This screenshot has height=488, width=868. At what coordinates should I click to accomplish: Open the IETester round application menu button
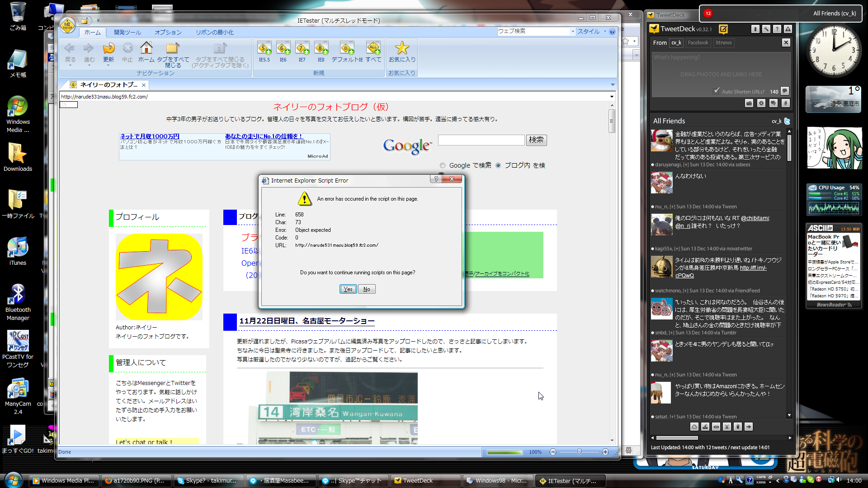(67, 25)
